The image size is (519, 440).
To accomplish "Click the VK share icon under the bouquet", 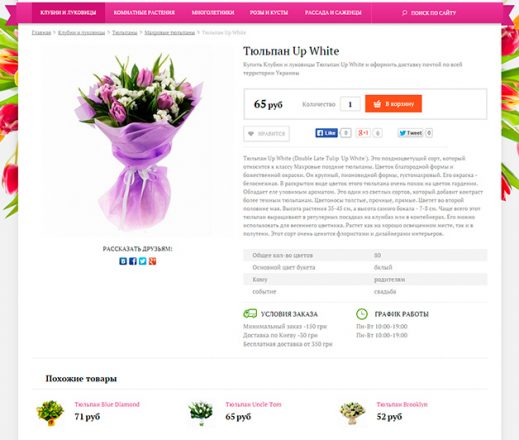I will [123, 261].
